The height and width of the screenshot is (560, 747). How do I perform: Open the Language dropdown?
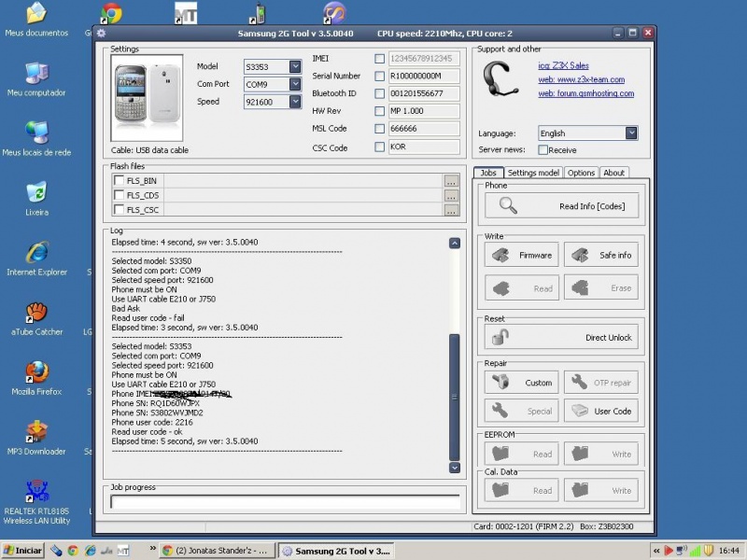631,133
